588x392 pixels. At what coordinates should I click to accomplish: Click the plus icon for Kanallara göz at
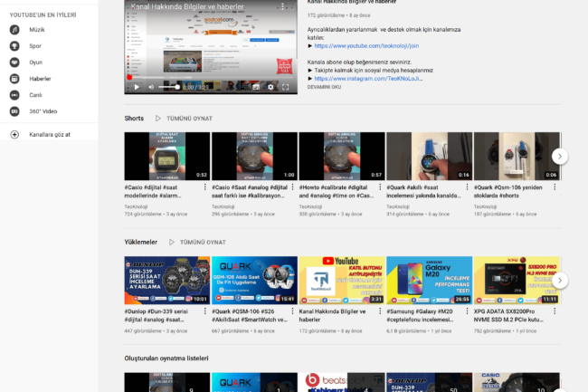(x=14, y=135)
